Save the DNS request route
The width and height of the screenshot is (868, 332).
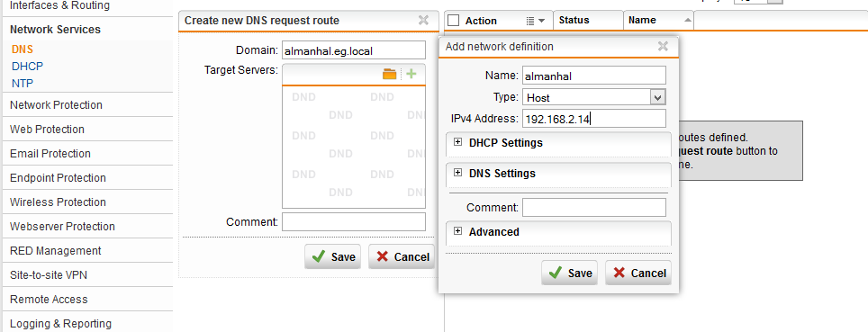[x=332, y=256]
